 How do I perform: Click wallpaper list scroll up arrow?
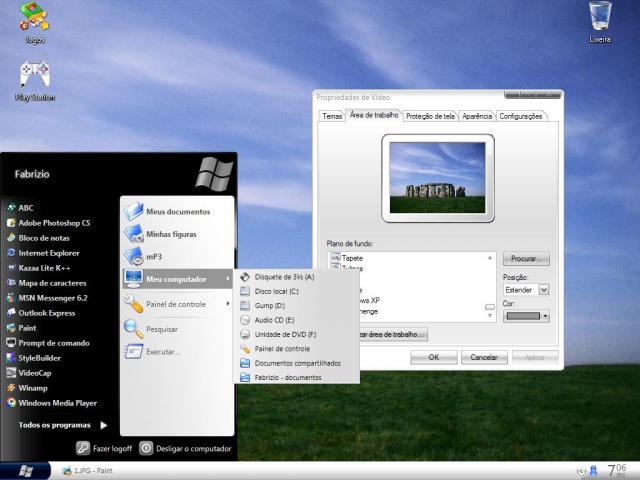[x=490, y=258]
